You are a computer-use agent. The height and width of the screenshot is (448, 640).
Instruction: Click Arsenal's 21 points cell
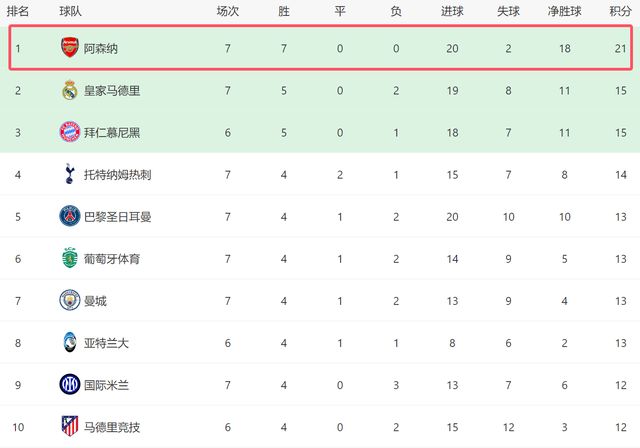pos(620,48)
